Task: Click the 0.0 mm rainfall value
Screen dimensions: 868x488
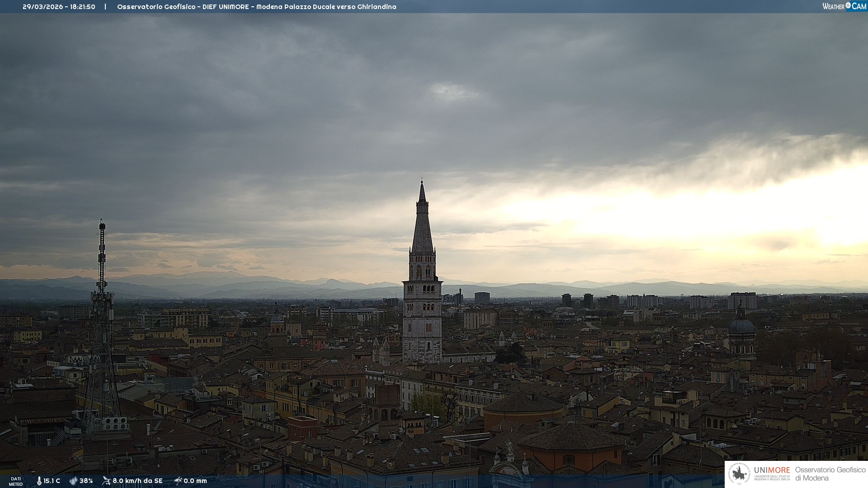Action: pyautogui.click(x=195, y=481)
